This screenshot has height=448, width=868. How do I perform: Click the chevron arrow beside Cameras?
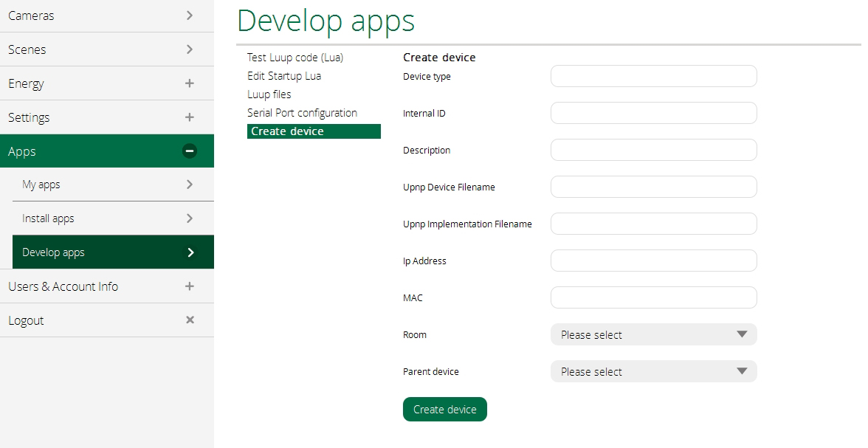pyautogui.click(x=190, y=15)
